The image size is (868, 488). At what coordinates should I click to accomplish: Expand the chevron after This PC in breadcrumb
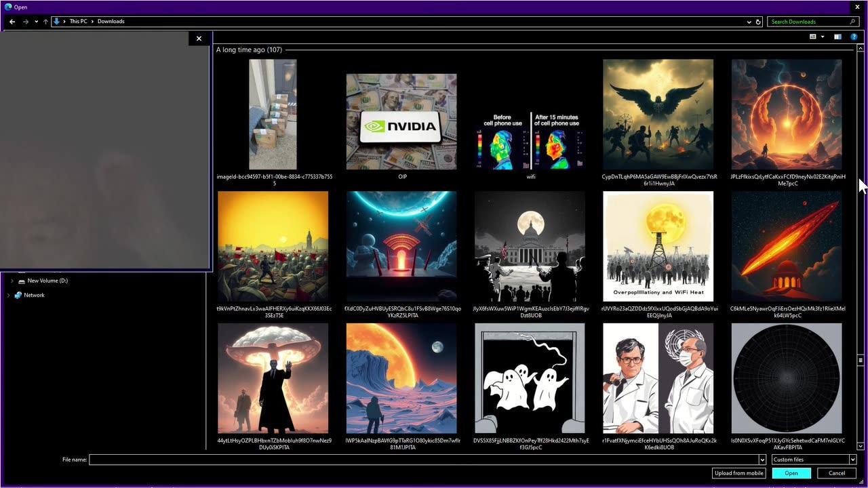92,22
